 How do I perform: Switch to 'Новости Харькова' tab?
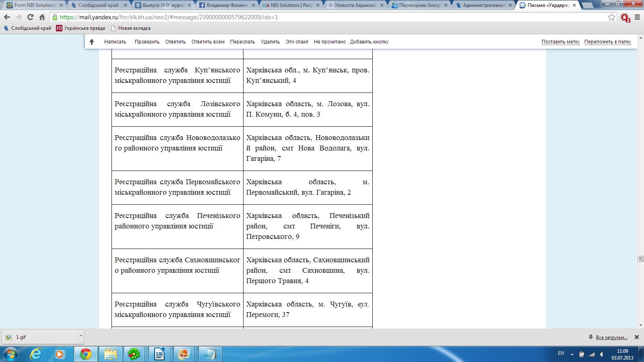[x=355, y=5]
